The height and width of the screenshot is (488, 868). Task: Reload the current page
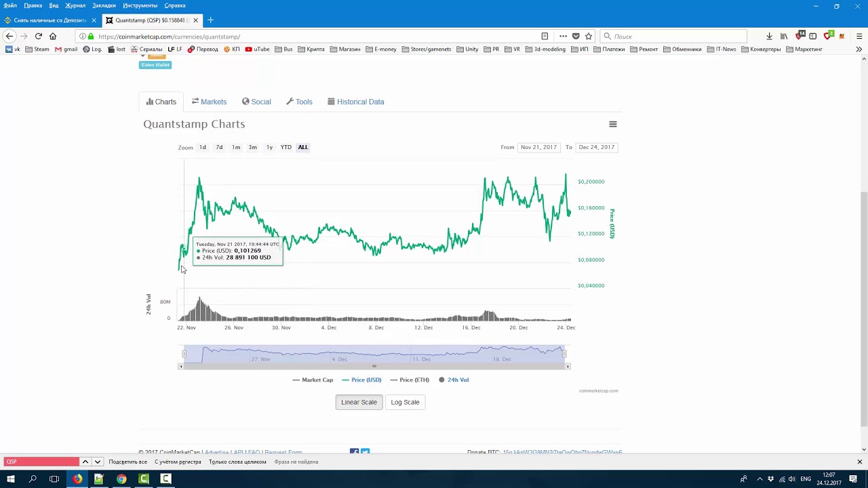[x=39, y=36]
